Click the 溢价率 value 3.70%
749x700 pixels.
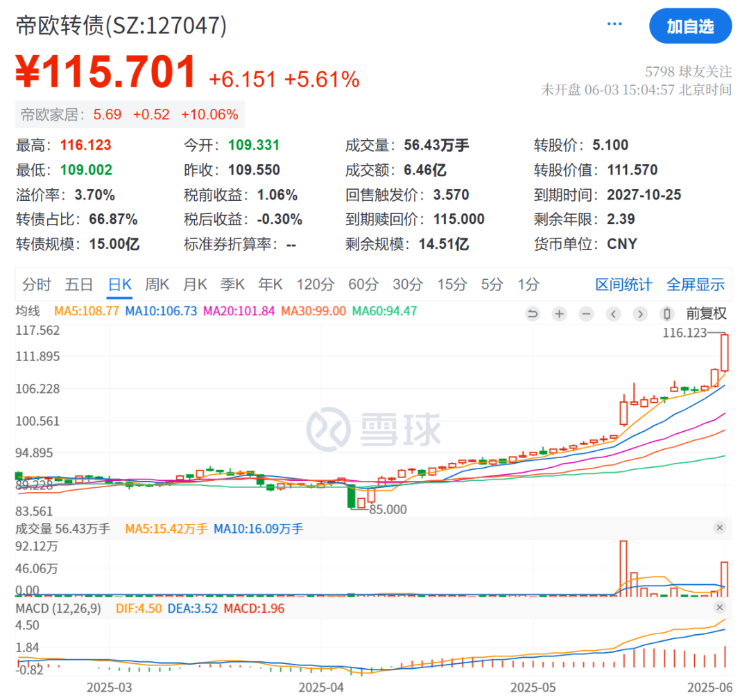94,195
